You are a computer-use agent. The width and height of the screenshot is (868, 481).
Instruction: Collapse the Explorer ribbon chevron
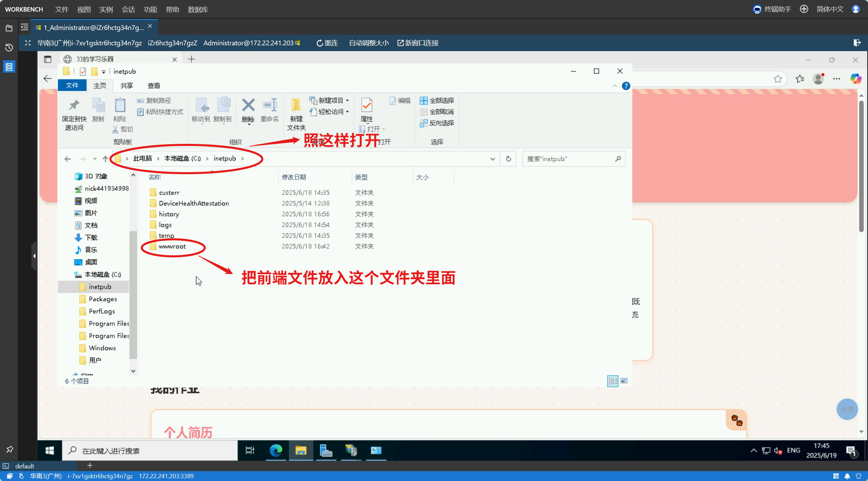point(615,86)
